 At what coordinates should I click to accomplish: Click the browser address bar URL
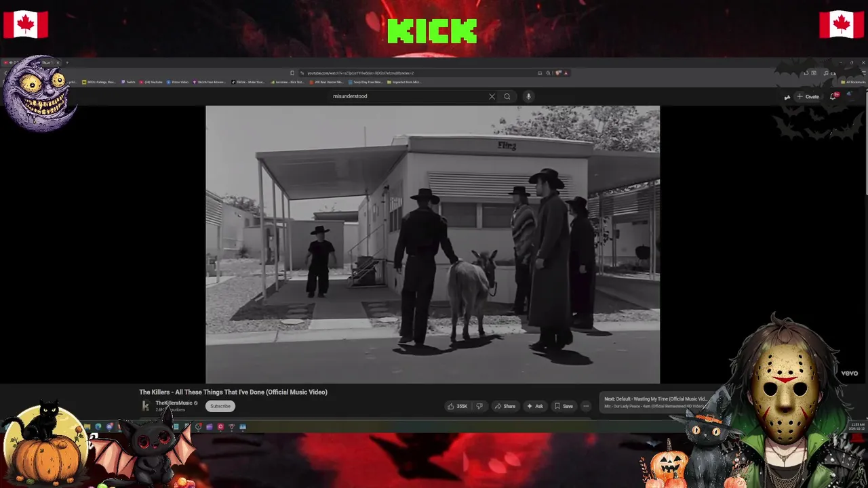pos(361,73)
